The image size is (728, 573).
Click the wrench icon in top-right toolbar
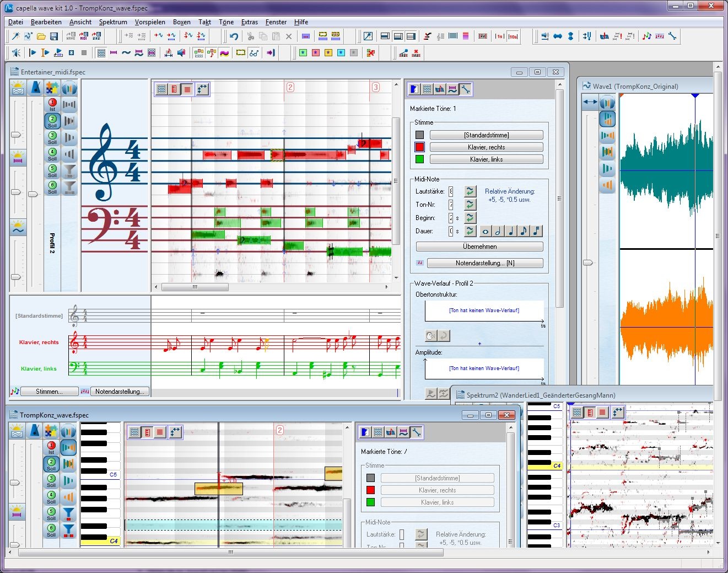pos(672,36)
